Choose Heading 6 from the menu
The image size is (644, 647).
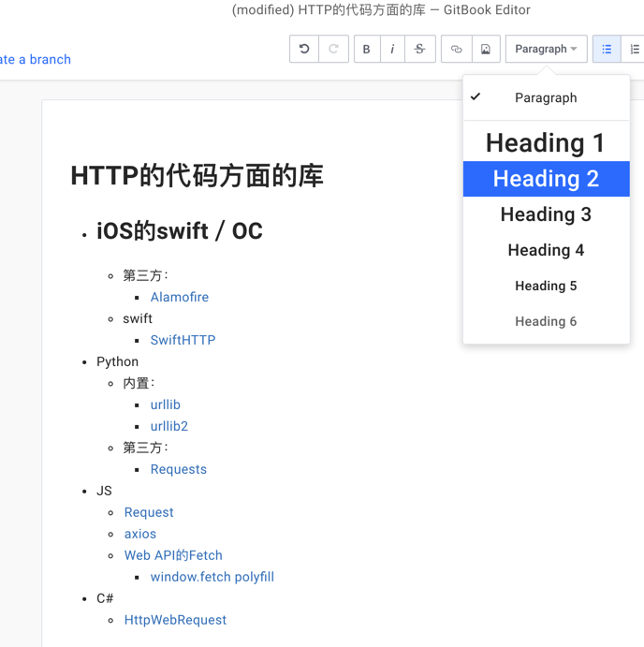[547, 321]
